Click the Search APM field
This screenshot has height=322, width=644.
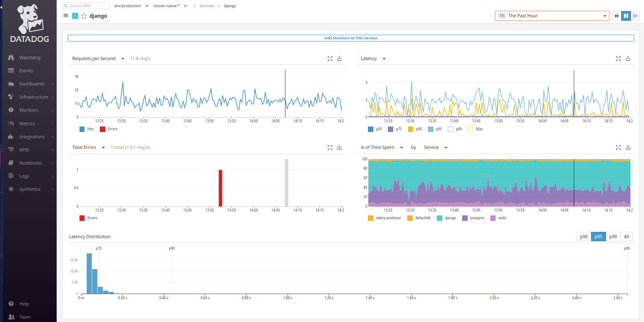click(x=86, y=6)
